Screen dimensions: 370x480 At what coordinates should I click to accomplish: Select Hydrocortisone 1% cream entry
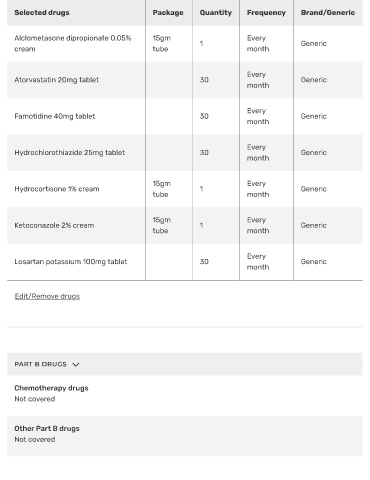click(x=57, y=189)
